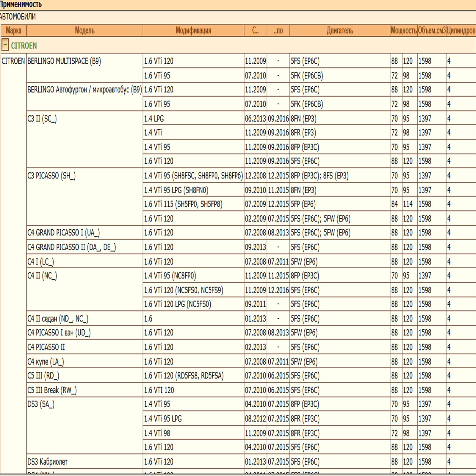The height and width of the screenshot is (476, 476).
Task: Click the Цилиндров column header
Action: pos(461,31)
